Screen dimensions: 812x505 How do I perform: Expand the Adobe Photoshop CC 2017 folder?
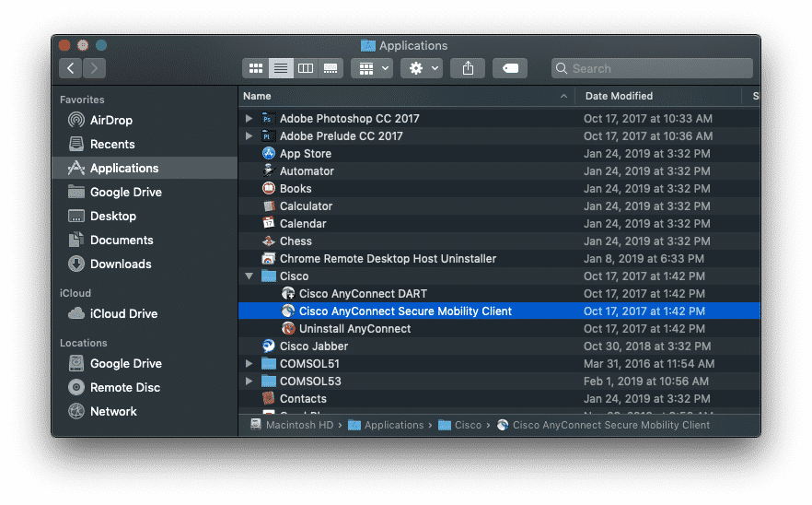(249, 119)
